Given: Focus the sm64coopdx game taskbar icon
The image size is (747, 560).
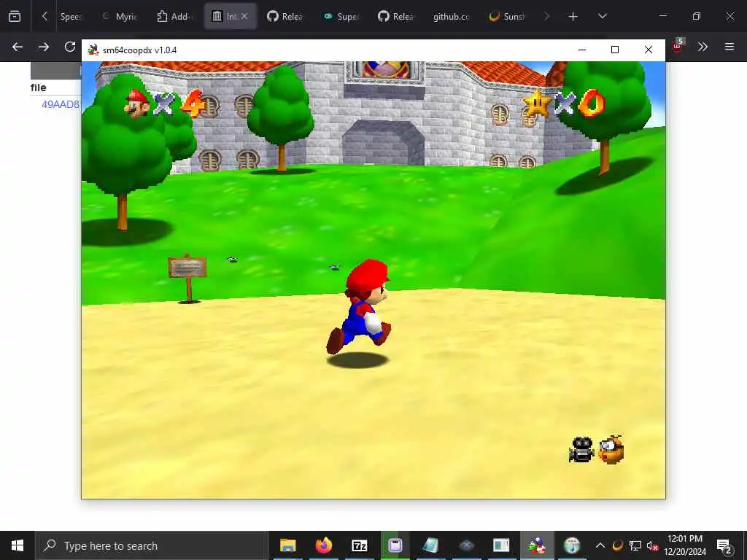Looking at the screenshot, I should coord(537,545).
